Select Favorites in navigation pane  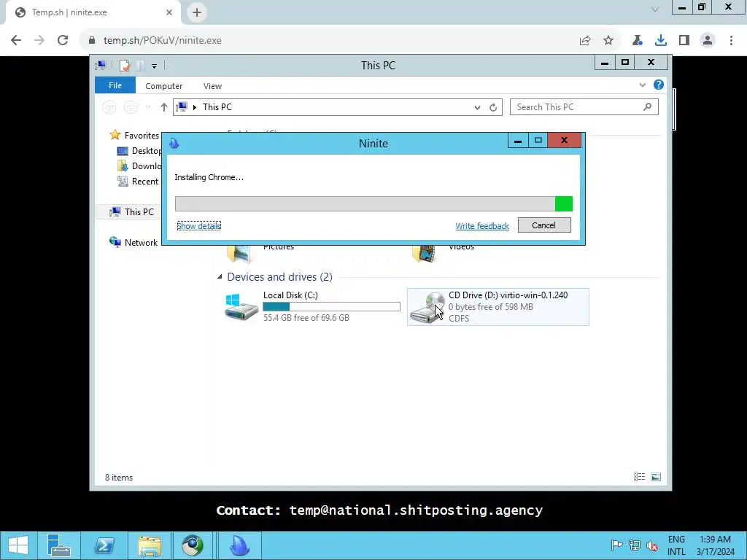(x=135, y=135)
